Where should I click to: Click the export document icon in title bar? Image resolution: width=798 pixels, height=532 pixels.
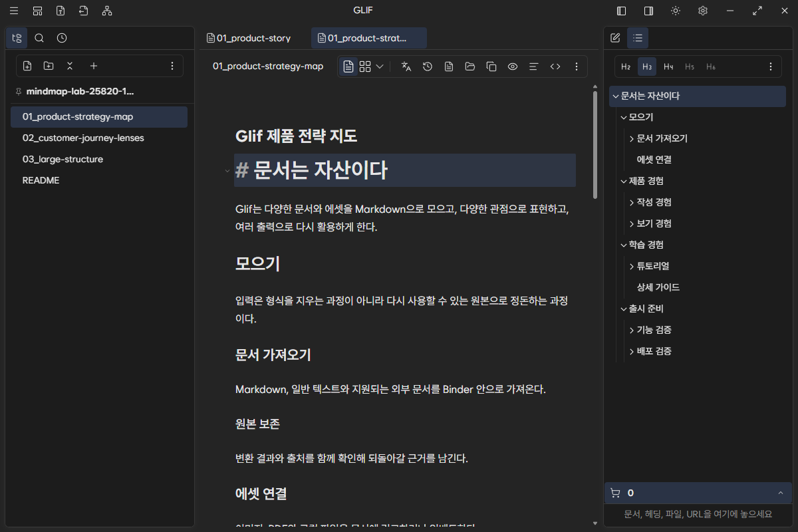point(83,11)
